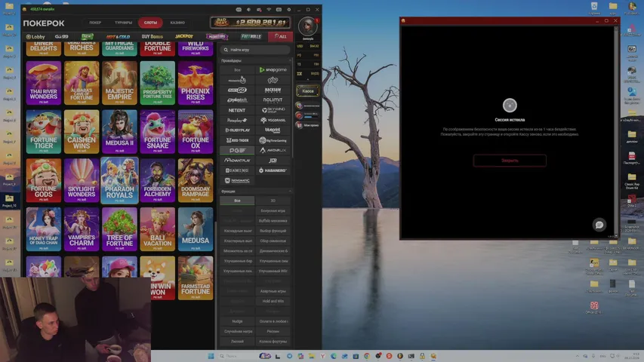Select the 'Все' providers filter
Viewport: 644px width, 362px height.
[x=237, y=70]
